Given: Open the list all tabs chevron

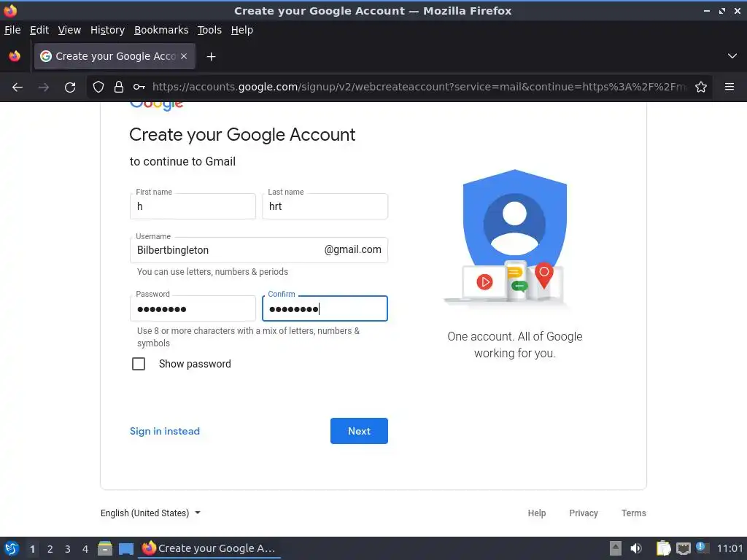Looking at the screenshot, I should (x=732, y=56).
